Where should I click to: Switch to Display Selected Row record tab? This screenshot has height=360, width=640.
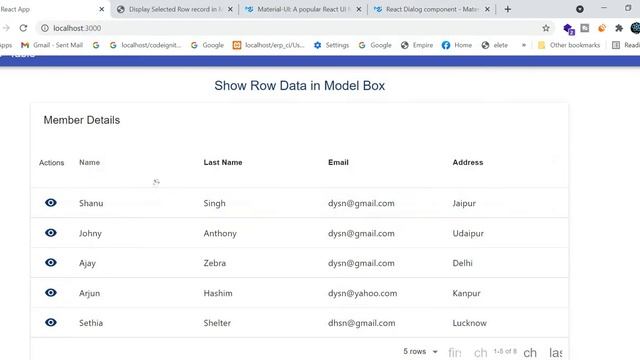pos(174,9)
